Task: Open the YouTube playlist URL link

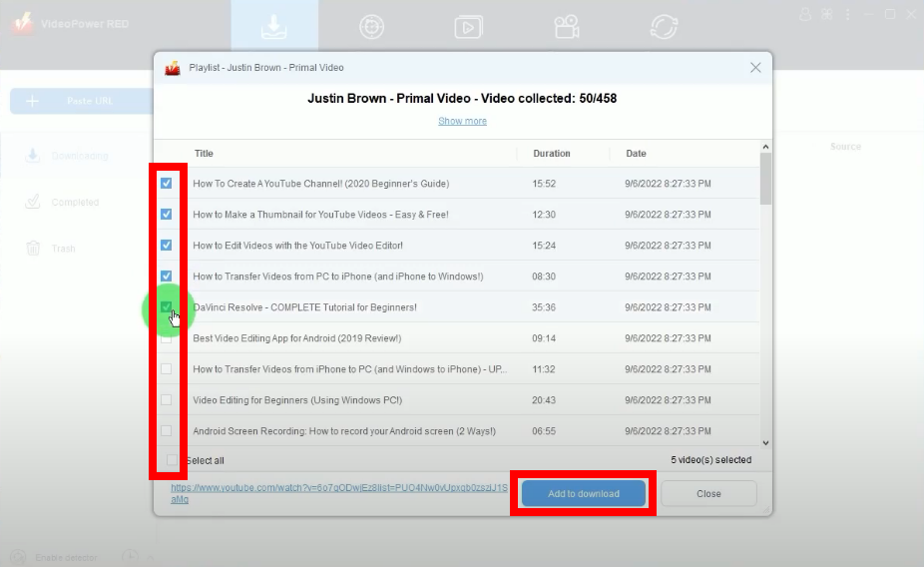Action: tap(339, 493)
